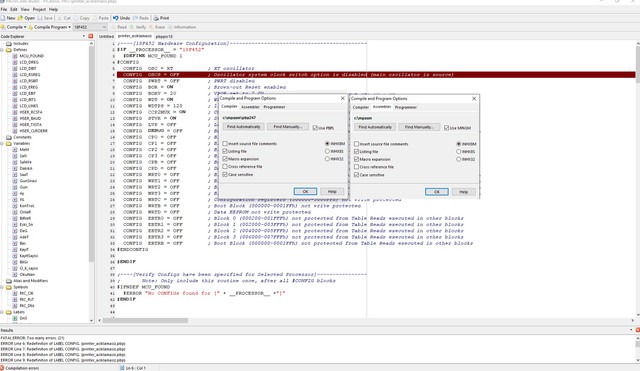
Task: Toggle Listing file in Compiler-tab dialog
Action: click(225, 151)
